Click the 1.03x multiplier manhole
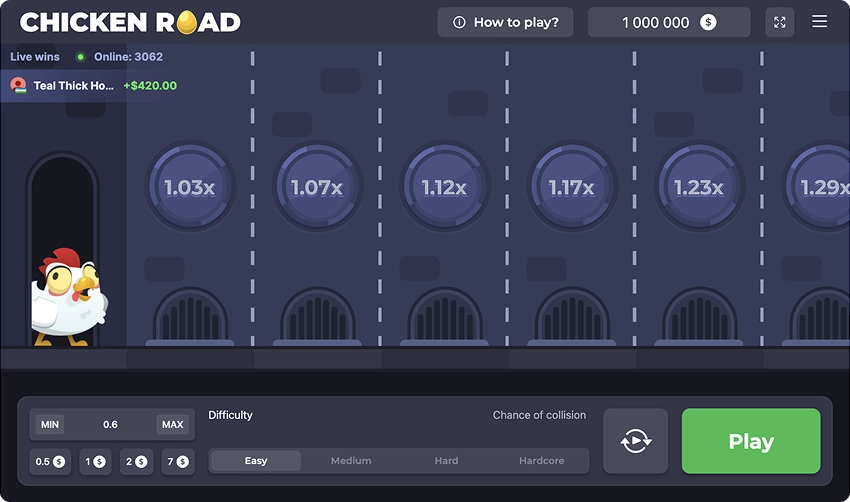The width and height of the screenshot is (850, 502). (190, 187)
